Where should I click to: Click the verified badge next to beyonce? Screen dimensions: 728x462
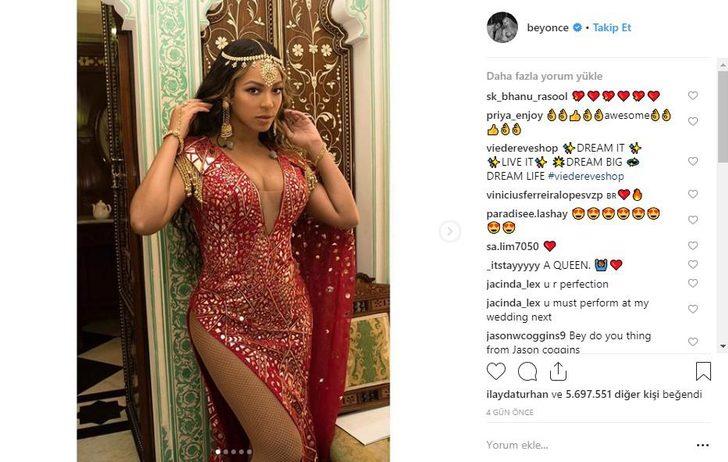(576, 28)
